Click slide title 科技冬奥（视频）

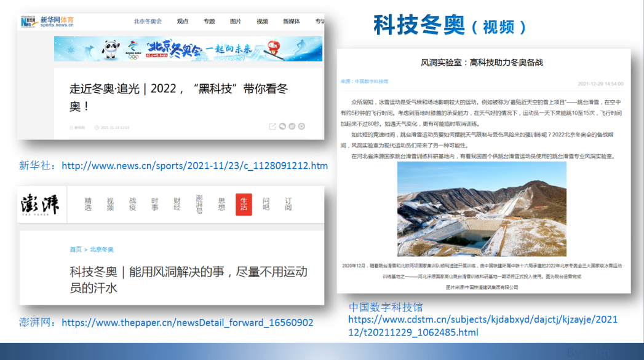(x=450, y=25)
